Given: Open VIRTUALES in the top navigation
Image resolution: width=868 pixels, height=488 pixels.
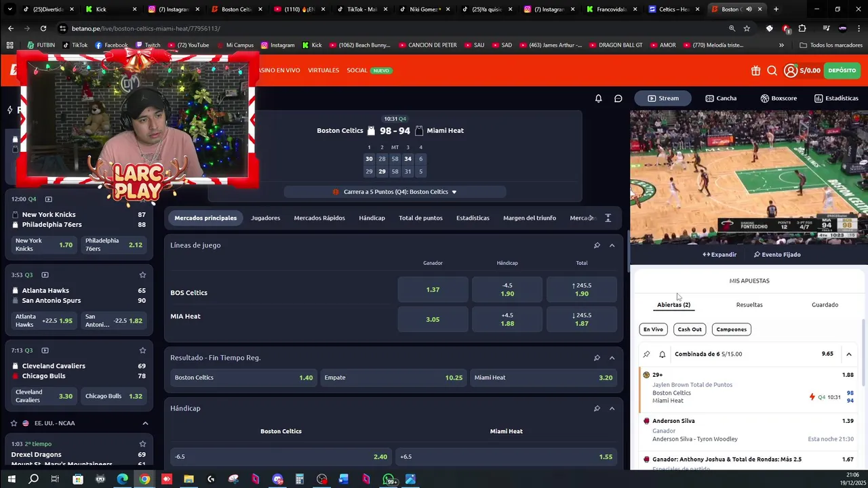Looking at the screenshot, I should pyautogui.click(x=323, y=70).
